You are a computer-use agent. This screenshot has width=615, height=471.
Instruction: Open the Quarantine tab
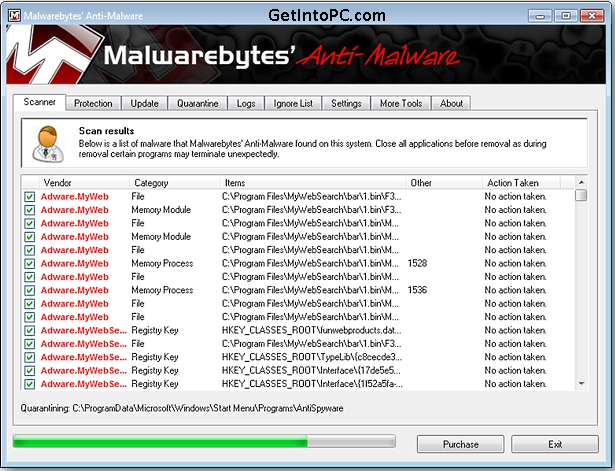[198, 104]
